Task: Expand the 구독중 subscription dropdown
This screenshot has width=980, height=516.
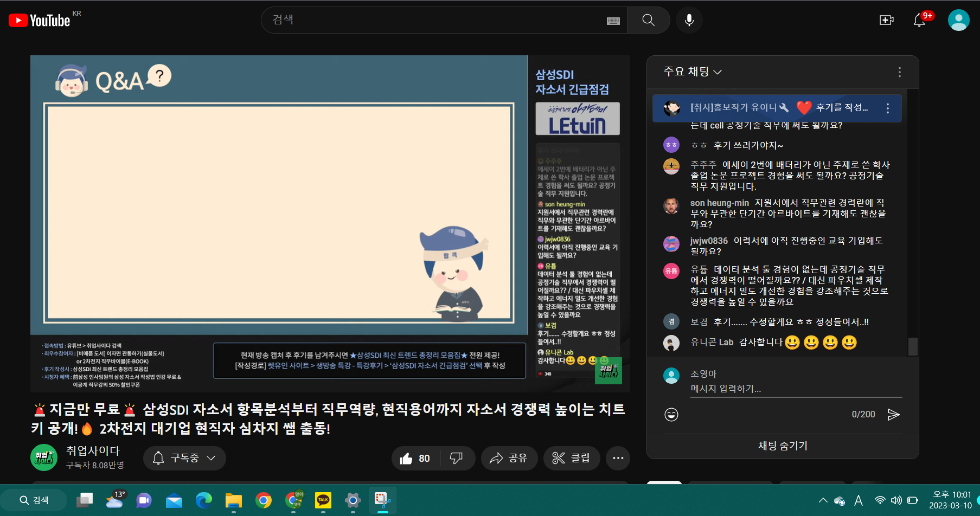Action: 184,458
